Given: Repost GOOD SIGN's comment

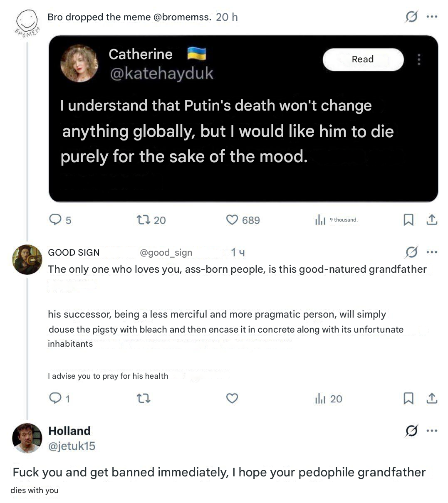Looking at the screenshot, I should 144,398.
